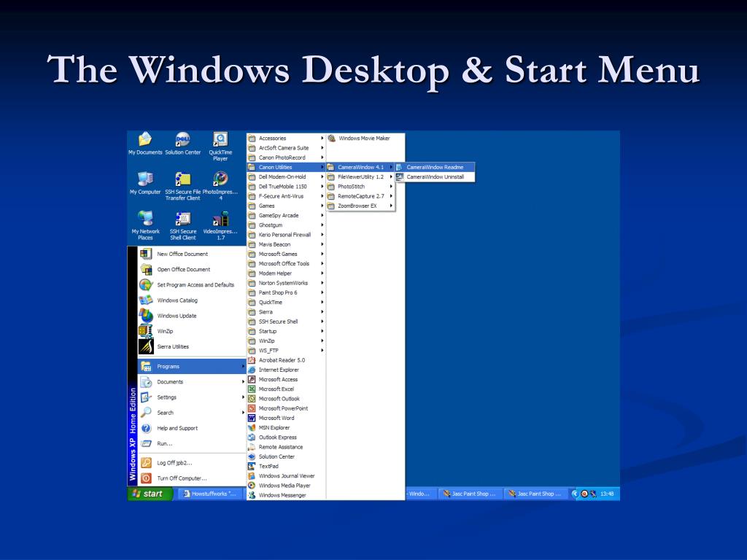Click the Help and Support question icon
The height and width of the screenshot is (560, 747).
point(146,428)
